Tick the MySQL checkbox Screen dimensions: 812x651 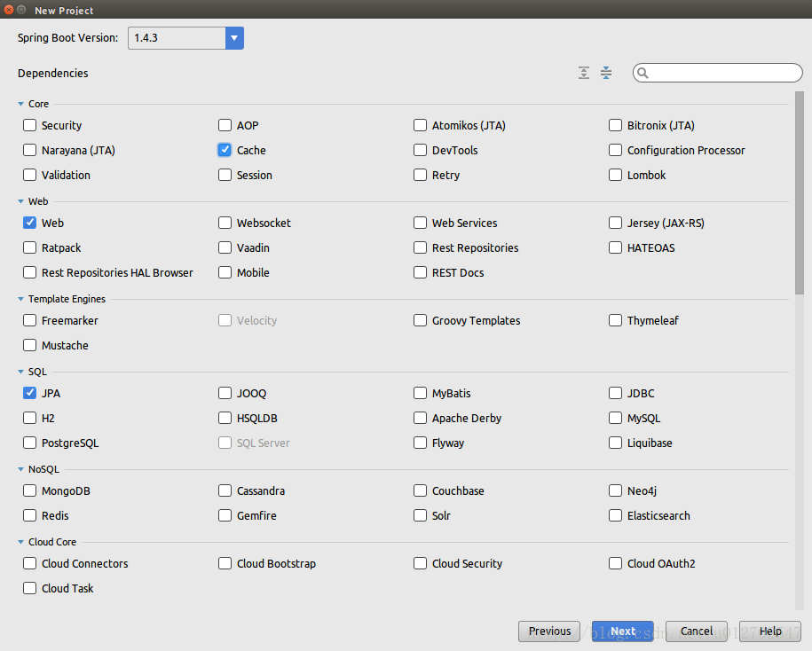616,419
